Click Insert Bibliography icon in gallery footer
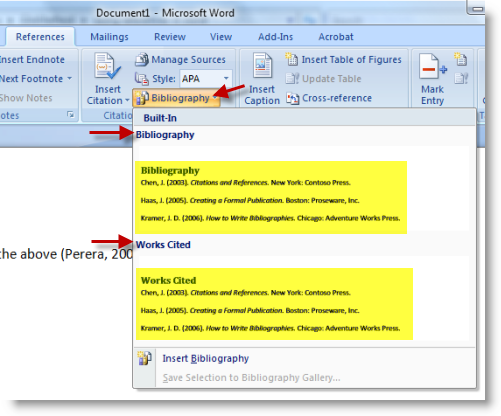 click(x=145, y=358)
